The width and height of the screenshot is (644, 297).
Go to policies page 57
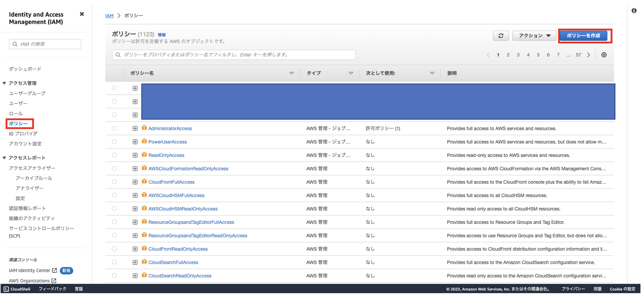[578, 55]
